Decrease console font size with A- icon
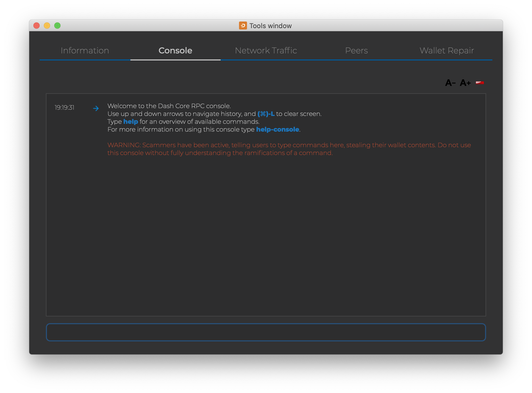This screenshot has height=393, width=532. 450,83
